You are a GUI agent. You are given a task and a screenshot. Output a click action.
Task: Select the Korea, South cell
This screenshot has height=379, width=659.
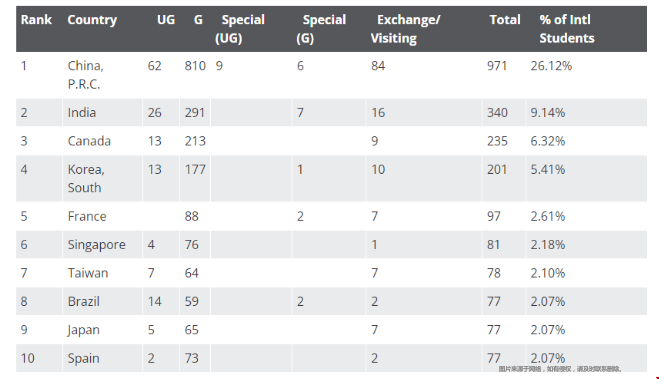[x=86, y=178]
